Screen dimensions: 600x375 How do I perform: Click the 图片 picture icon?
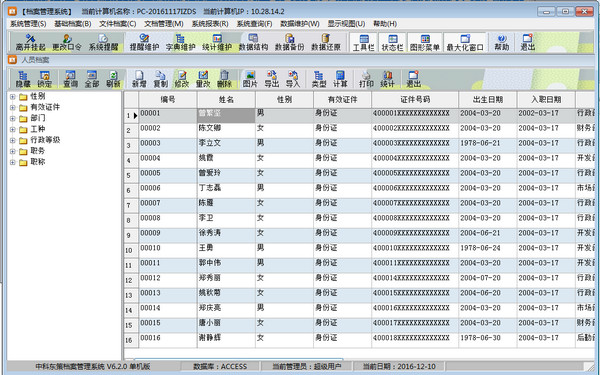[250, 79]
